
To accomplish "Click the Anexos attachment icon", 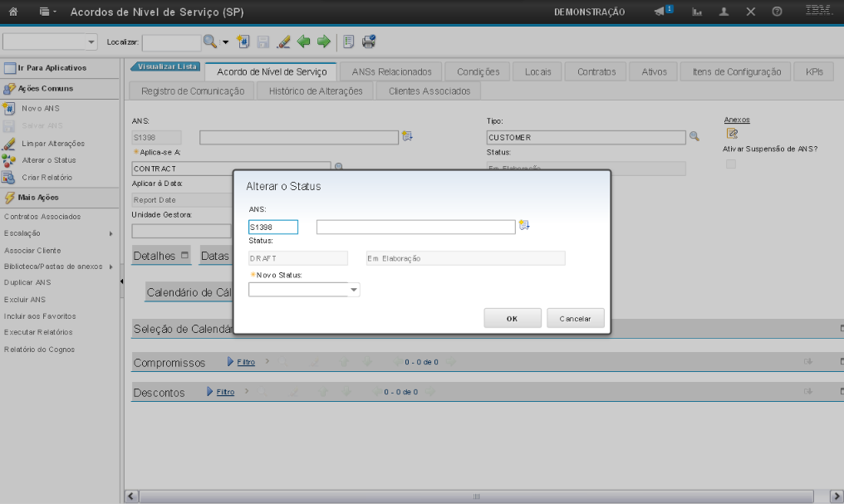I will [x=732, y=133].
